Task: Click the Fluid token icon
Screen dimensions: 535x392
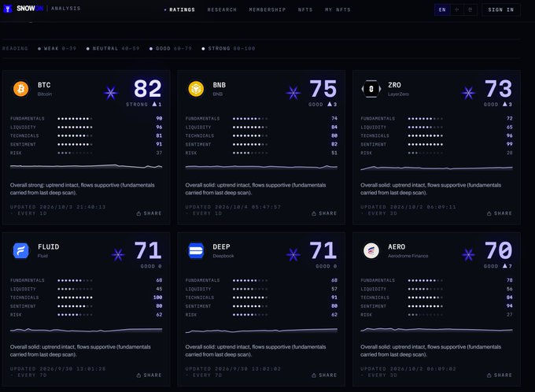Action: click(x=20, y=250)
